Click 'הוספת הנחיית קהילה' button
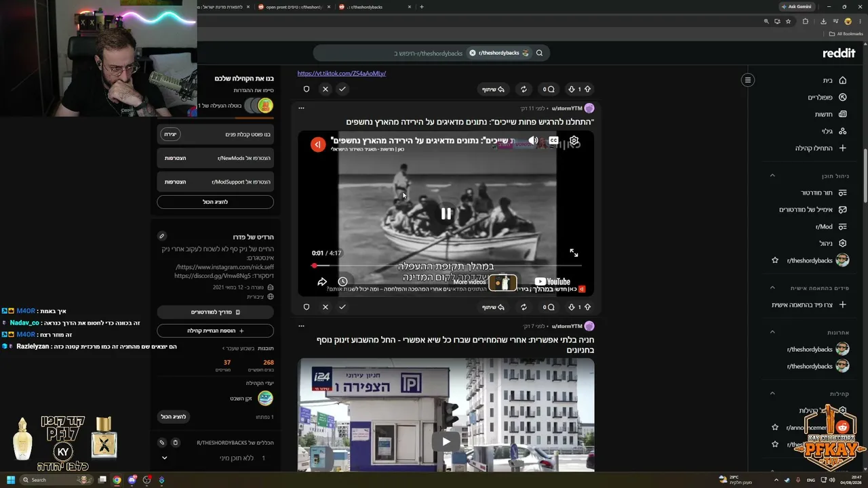 [215, 331]
